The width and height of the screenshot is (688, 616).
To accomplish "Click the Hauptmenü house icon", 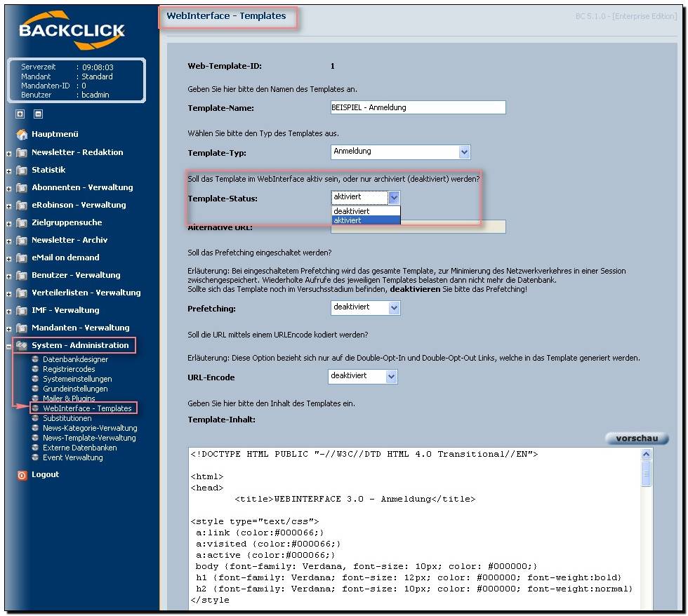I will click(22, 134).
